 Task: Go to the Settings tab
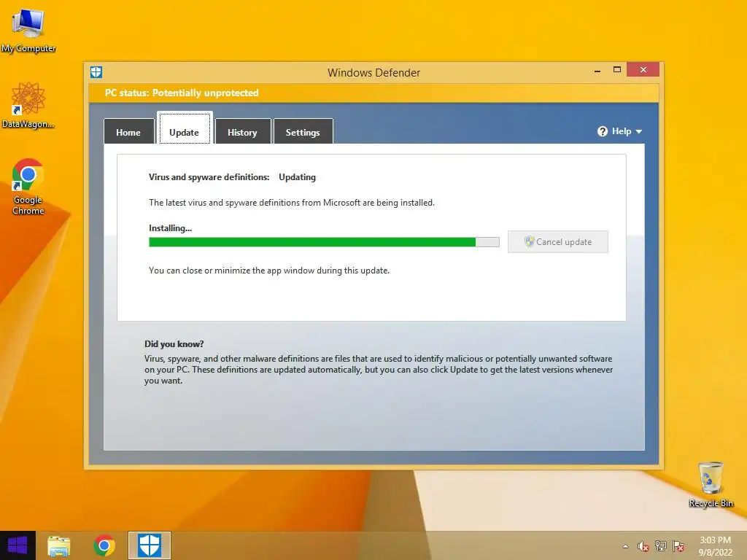tap(303, 131)
